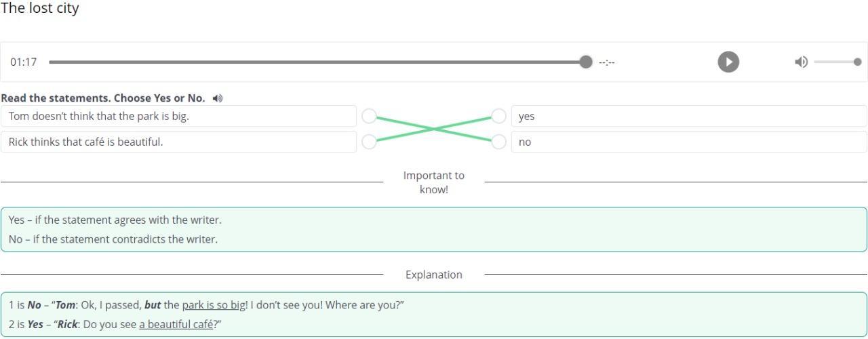
Task: Click the "Tom doesn't think" statement box
Action: [x=178, y=116]
